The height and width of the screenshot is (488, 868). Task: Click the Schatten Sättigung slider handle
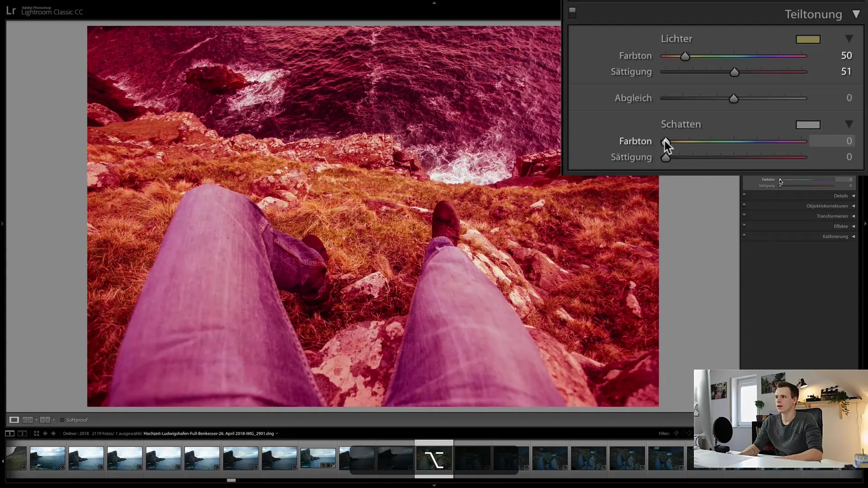pos(665,157)
